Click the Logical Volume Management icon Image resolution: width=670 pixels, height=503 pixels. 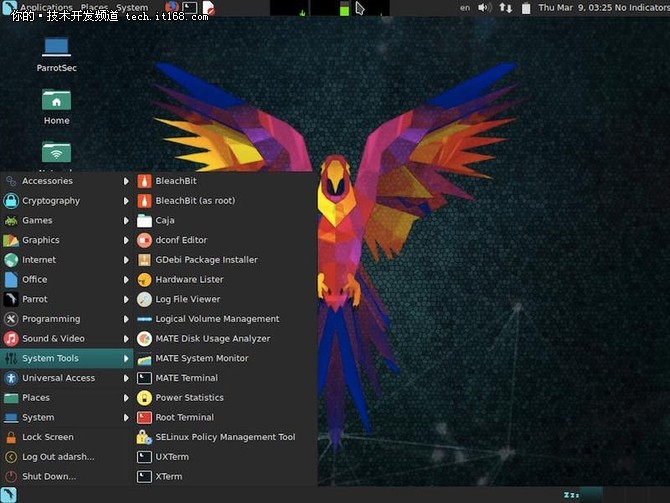pyautogui.click(x=144, y=319)
